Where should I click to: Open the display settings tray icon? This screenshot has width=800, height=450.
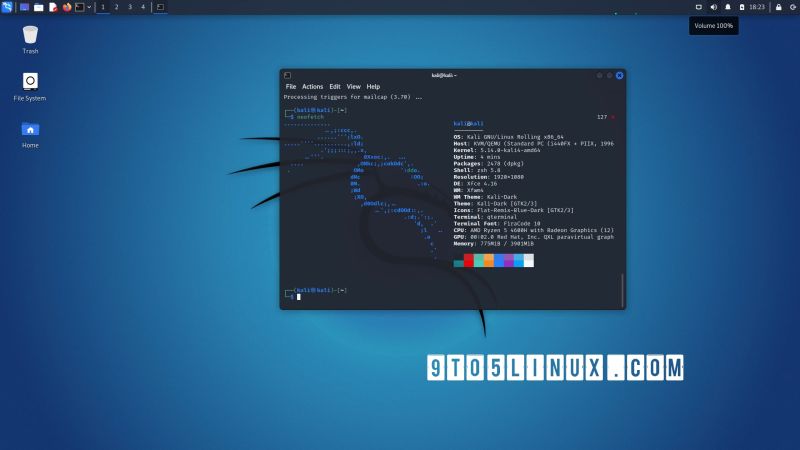[699, 7]
